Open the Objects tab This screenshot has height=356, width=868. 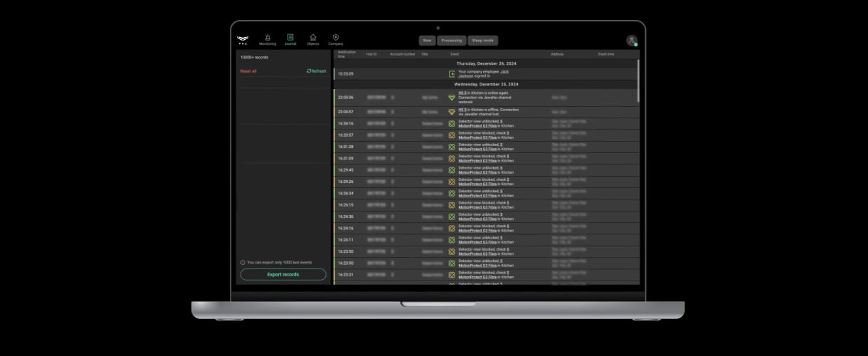(313, 39)
